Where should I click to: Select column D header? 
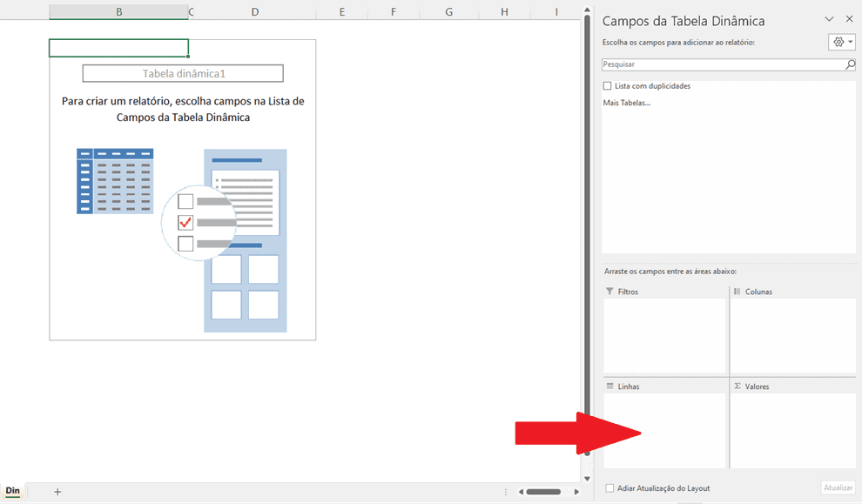click(x=254, y=11)
